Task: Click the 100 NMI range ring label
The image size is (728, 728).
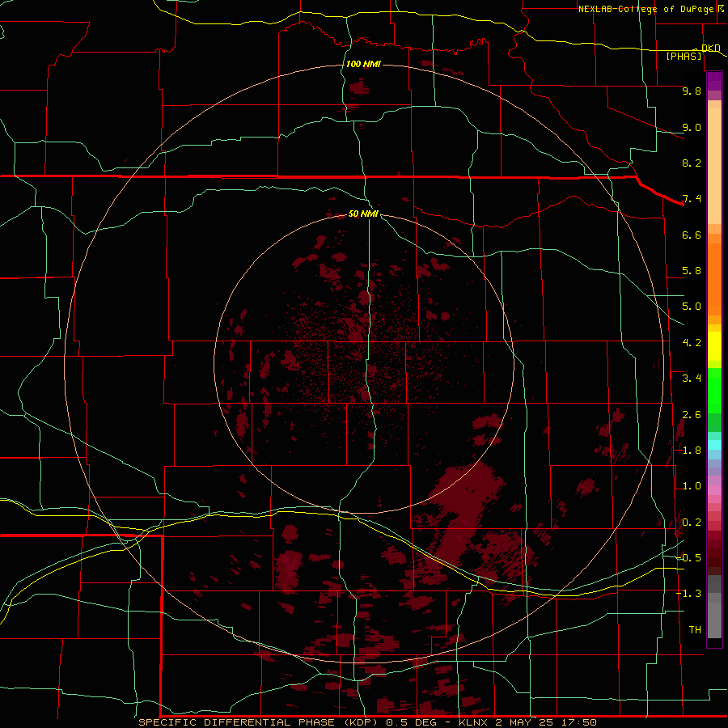Action: point(363,64)
